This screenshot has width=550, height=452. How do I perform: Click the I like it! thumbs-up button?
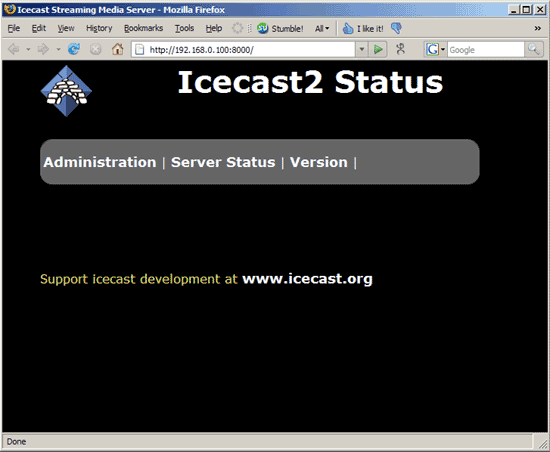coord(363,28)
